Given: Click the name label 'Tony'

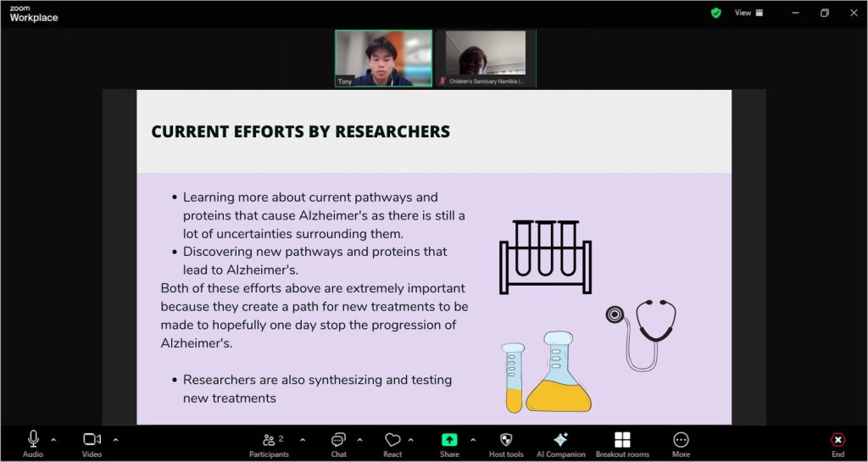Looking at the screenshot, I should (x=345, y=81).
